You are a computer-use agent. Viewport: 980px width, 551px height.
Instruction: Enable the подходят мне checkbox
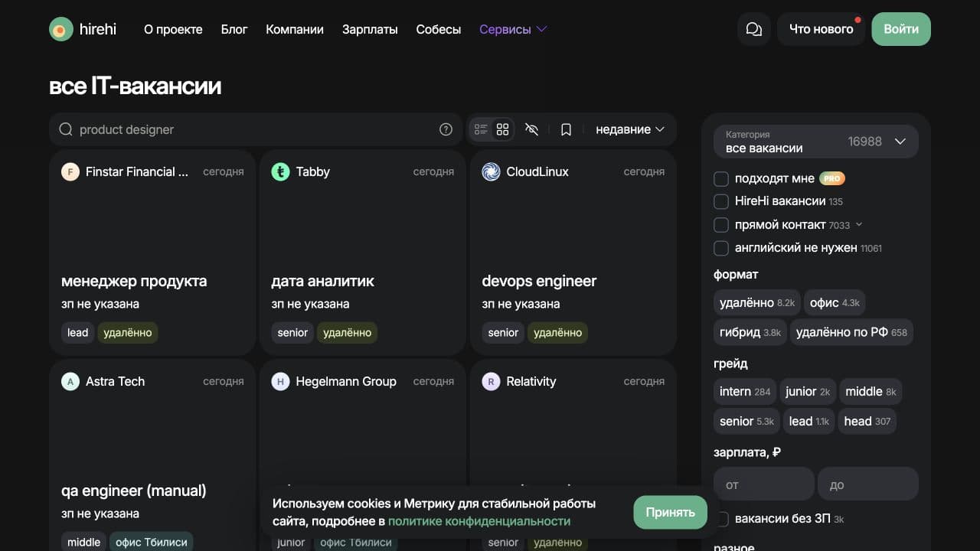721,178
